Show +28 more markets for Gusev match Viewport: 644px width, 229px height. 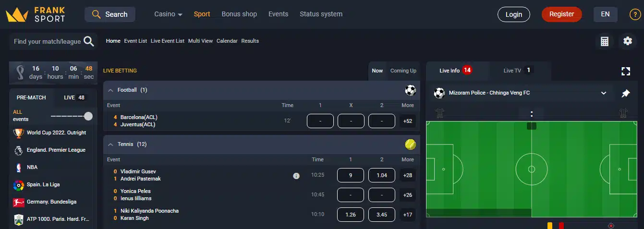tap(408, 175)
